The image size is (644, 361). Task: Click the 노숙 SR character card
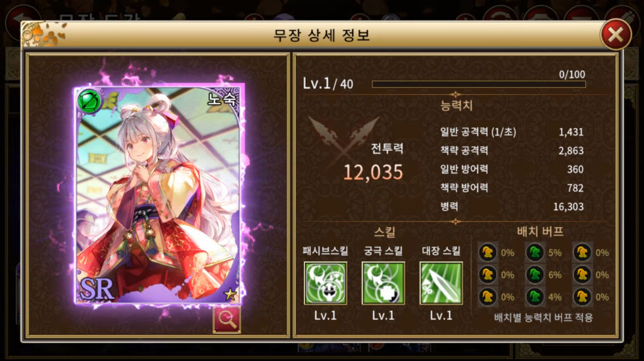pyautogui.click(x=158, y=195)
